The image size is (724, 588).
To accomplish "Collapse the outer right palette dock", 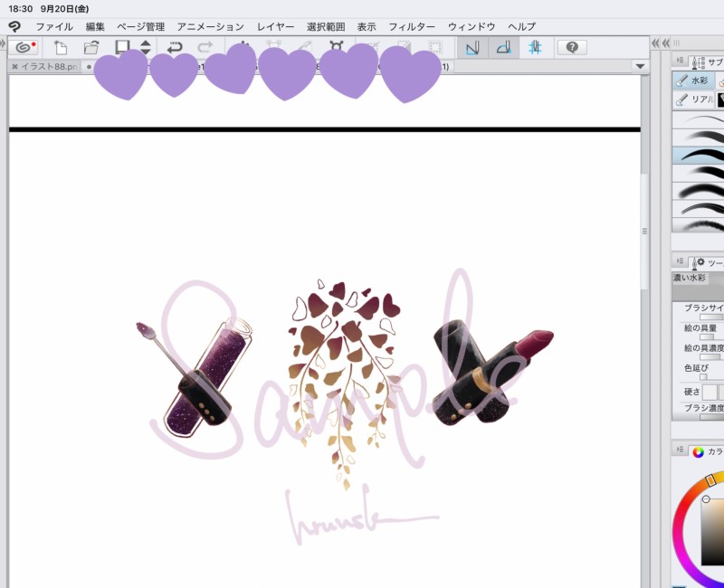I will (x=665, y=43).
